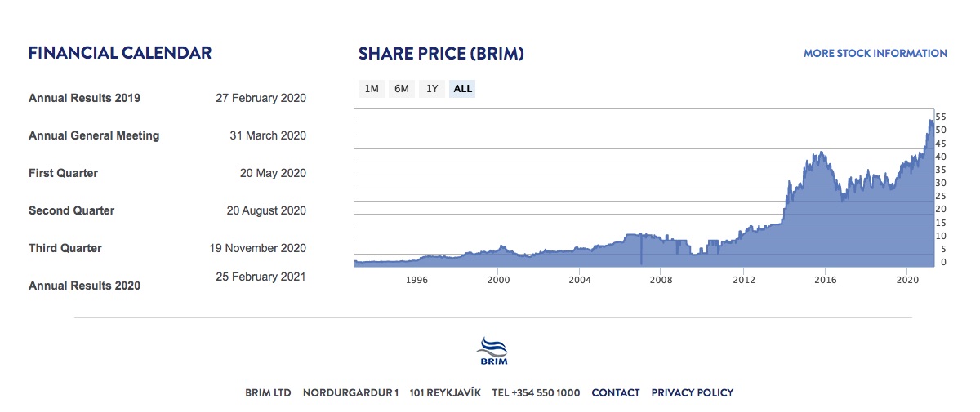Open the Contact link in footer
Image resolution: width=980 pixels, height=412 pixels.
click(616, 393)
